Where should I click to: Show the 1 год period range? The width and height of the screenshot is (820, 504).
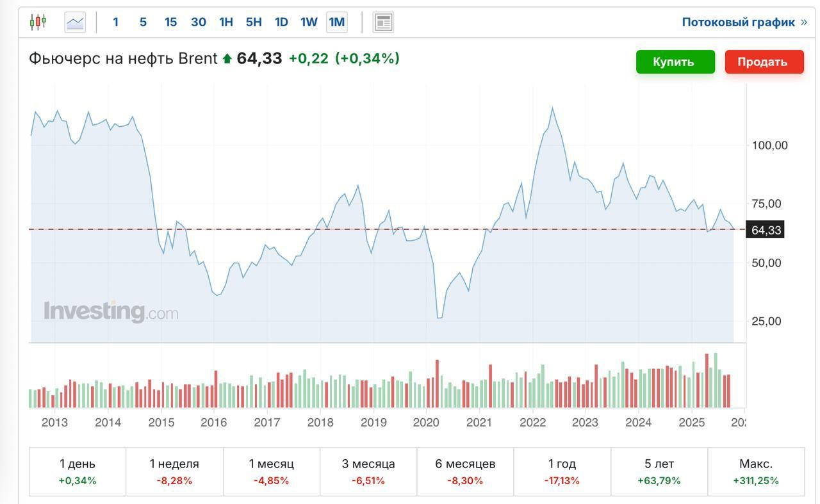(x=562, y=471)
